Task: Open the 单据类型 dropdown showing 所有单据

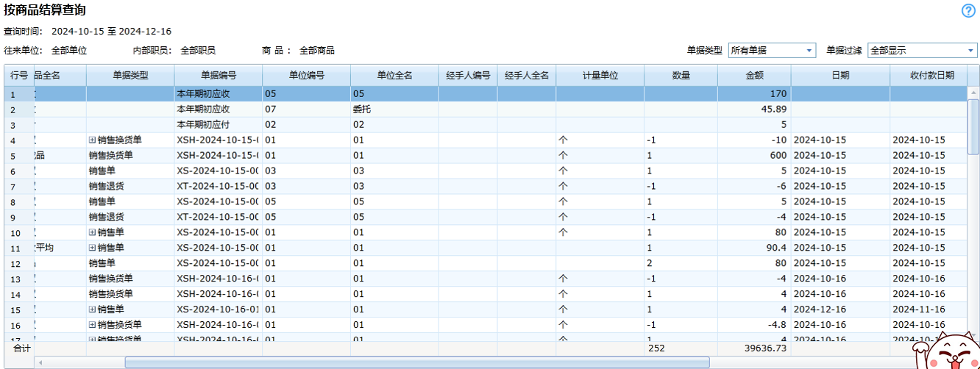Action: point(772,51)
